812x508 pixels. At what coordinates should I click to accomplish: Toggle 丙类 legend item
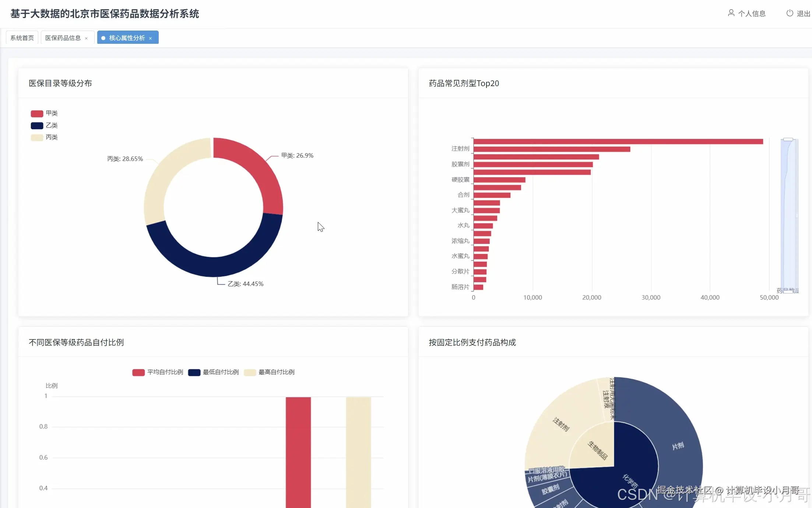[x=37, y=137]
